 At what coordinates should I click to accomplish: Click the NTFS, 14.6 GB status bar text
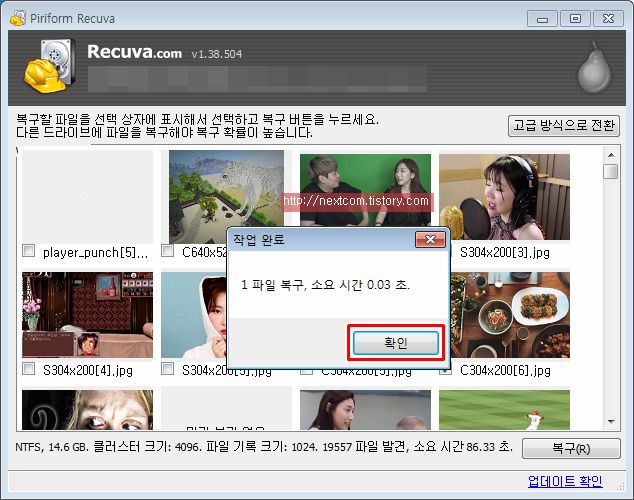coord(264,447)
